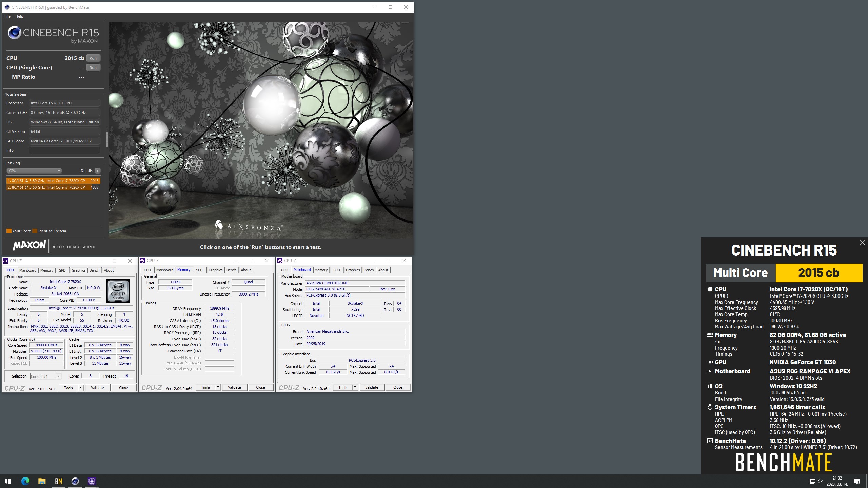Click CPU-Z title icon of Mainboard window
Viewport: 868px width, 488px height.
(x=280, y=260)
